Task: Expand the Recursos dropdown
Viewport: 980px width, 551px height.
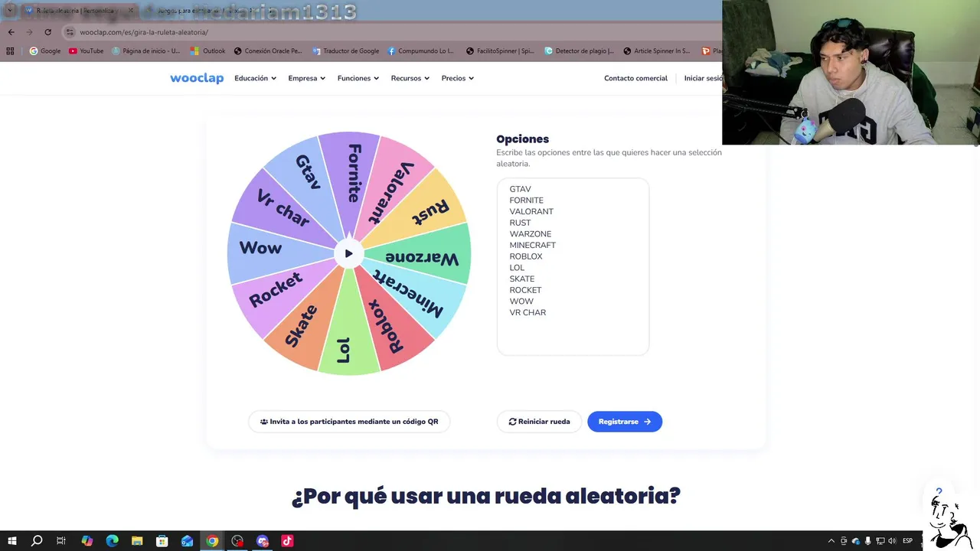Action: (x=410, y=78)
